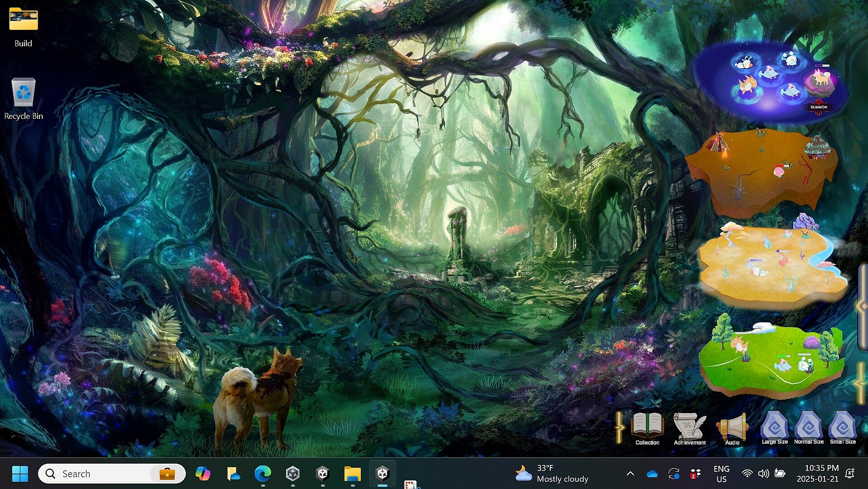Screen dimensions: 868x489
Task: Show hidden system tray icons
Action: [x=630, y=474]
